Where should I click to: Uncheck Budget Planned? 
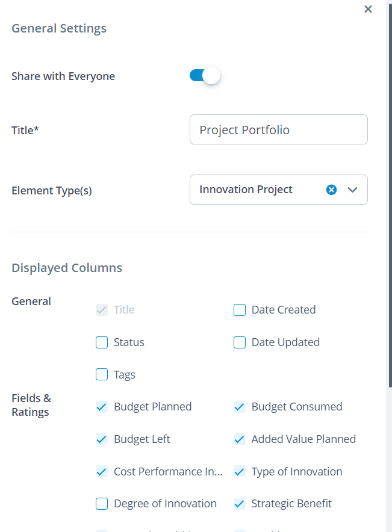(102, 407)
